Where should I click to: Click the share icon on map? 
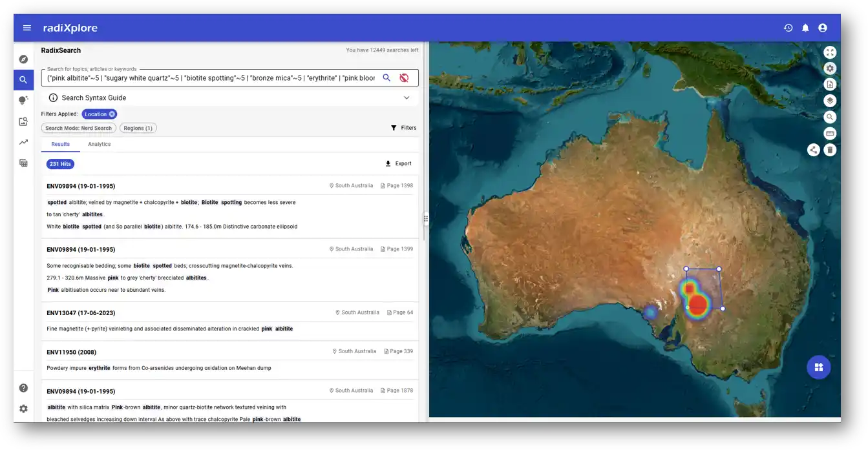(814, 150)
